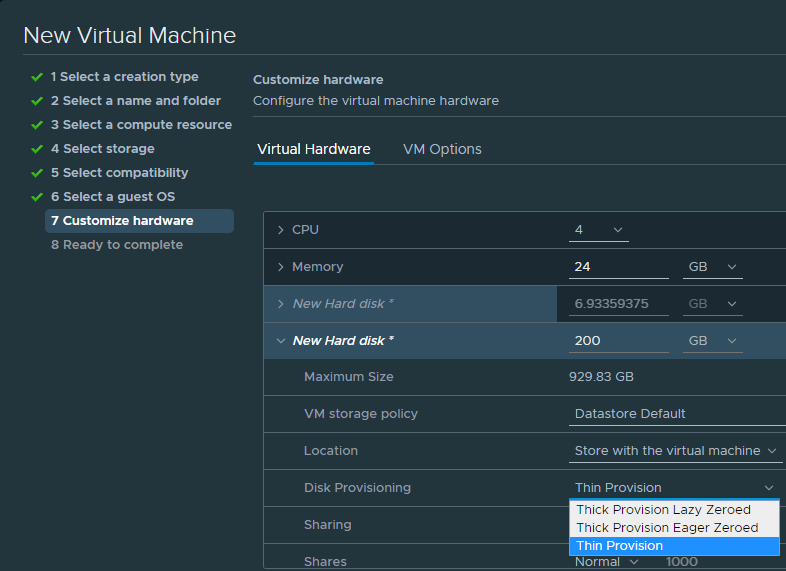The width and height of the screenshot is (786, 571).
Task: Collapse the 200 GB New Hard disk section
Action: tap(281, 341)
